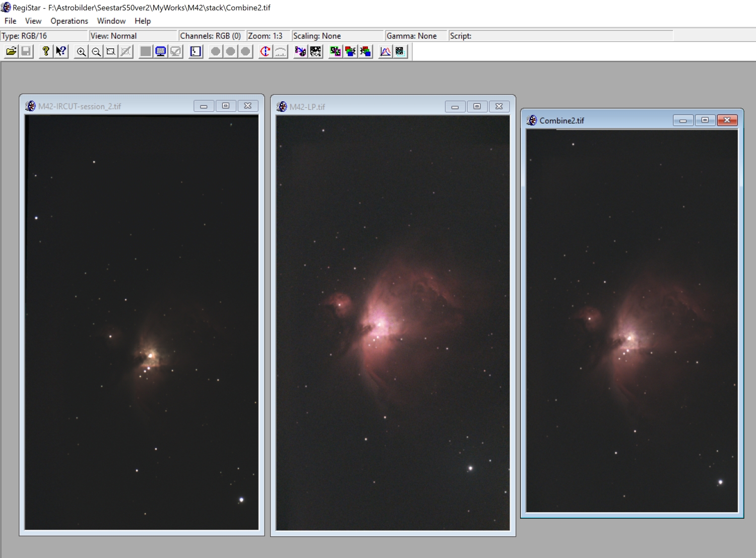
Task: Open the Help menu
Action: click(143, 21)
